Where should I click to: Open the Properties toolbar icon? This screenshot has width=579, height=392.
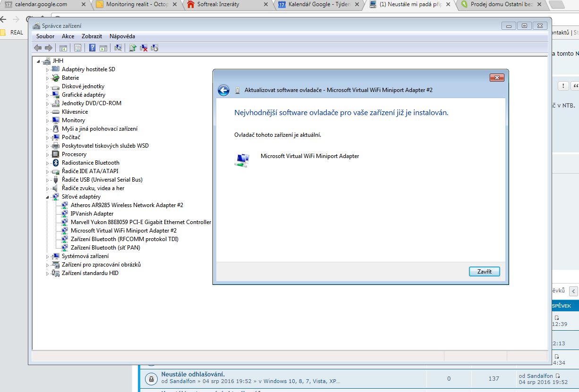click(x=77, y=48)
